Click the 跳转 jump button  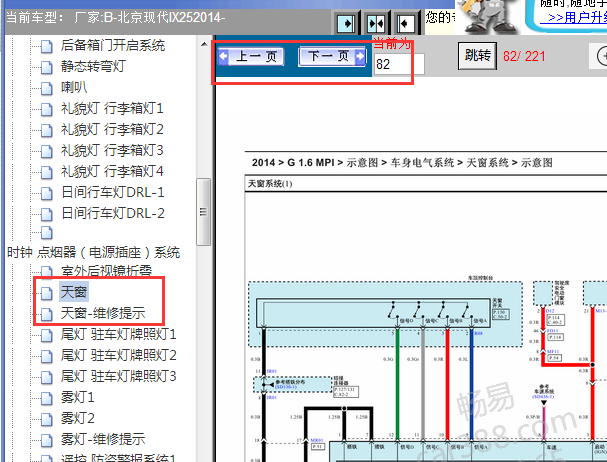point(477,56)
